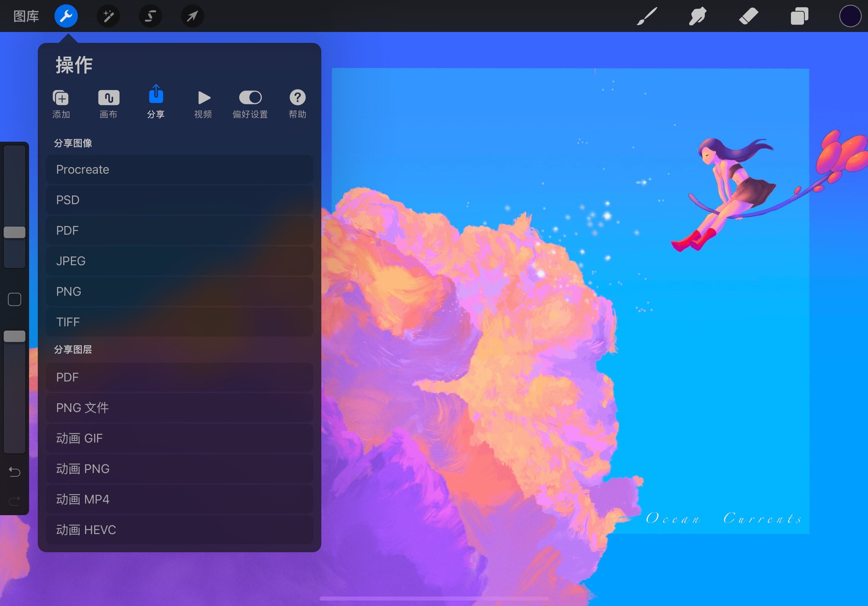Export image as TIFF
The height and width of the screenshot is (606, 868).
pyautogui.click(x=180, y=322)
